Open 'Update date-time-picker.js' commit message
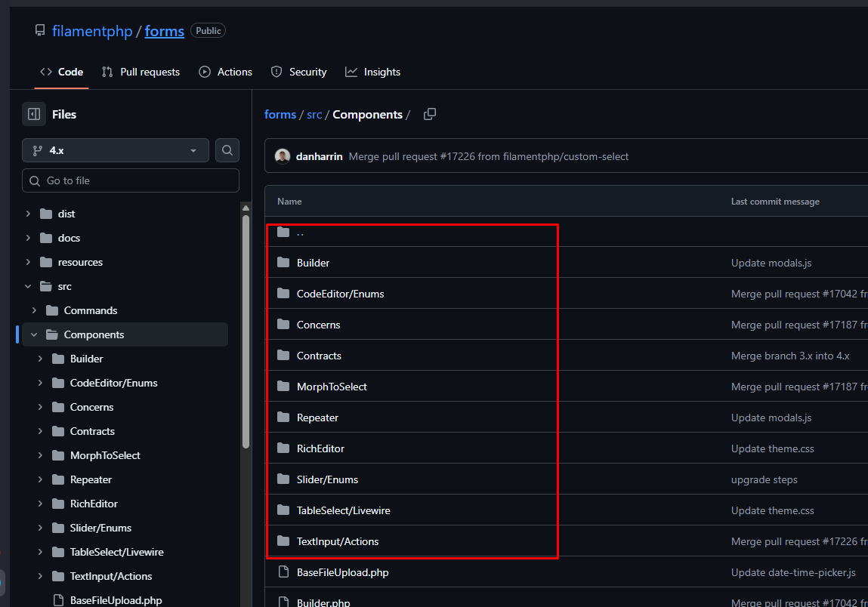This screenshot has height=607, width=868. pyautogui.click(x=793, y=573)
